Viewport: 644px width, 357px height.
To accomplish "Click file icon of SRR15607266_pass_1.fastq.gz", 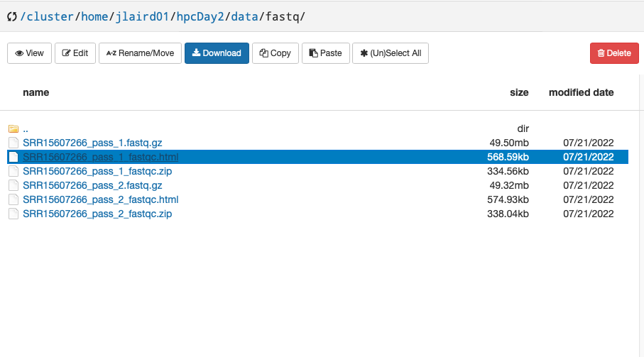I will [13, 143].
